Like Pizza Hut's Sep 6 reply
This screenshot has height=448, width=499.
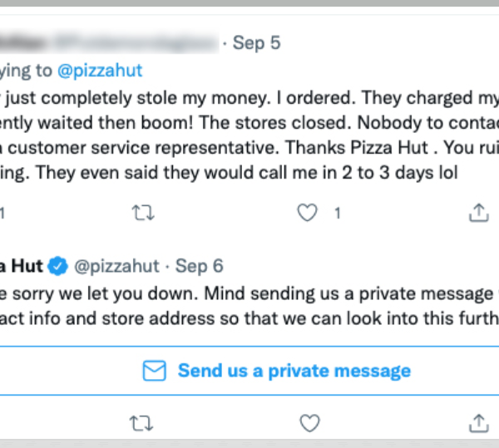point(309,423)
